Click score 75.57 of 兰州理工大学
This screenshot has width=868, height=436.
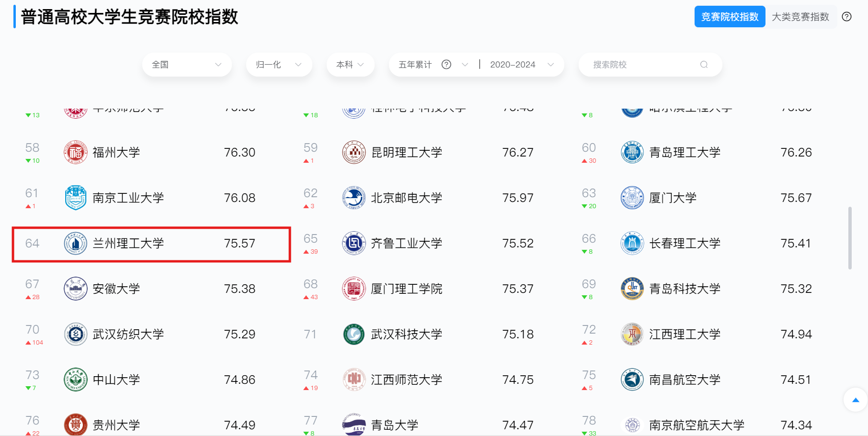pos(240,243)
